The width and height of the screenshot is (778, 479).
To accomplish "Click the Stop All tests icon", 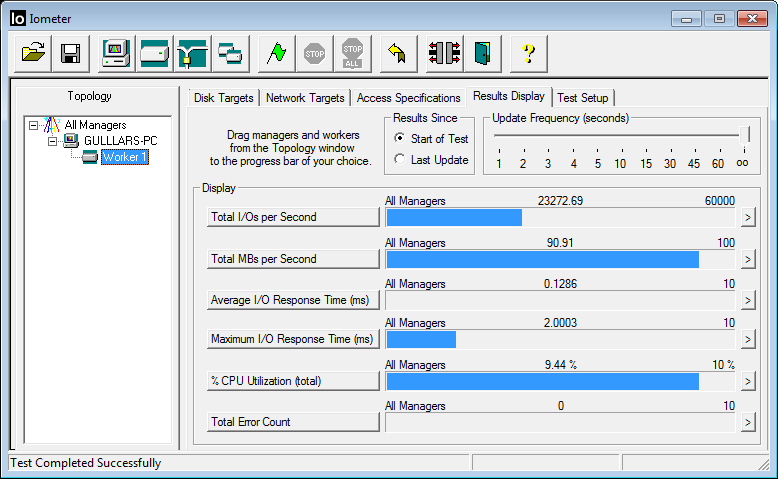I will (x=352, y=53).
